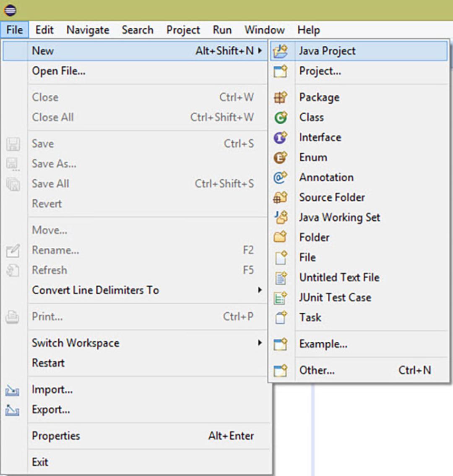Select Annotation label in submenu
The image size is (453, 476).
coord(326,177)
